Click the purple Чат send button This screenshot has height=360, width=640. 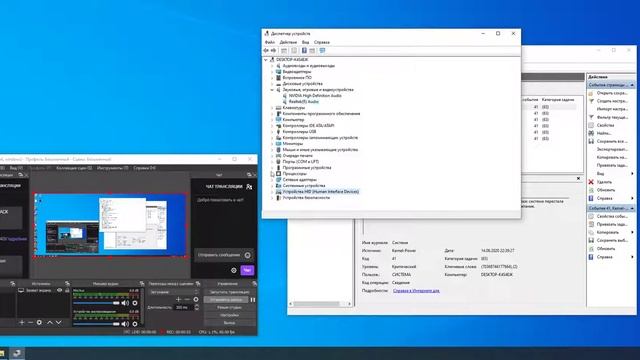[247, 270]
